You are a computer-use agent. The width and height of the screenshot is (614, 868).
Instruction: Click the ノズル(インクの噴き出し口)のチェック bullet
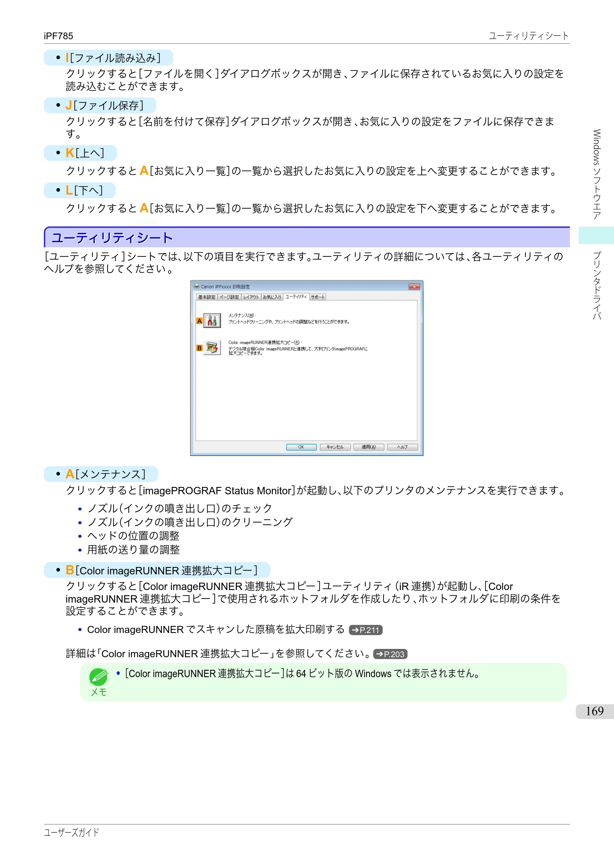[x=180, y=508]
